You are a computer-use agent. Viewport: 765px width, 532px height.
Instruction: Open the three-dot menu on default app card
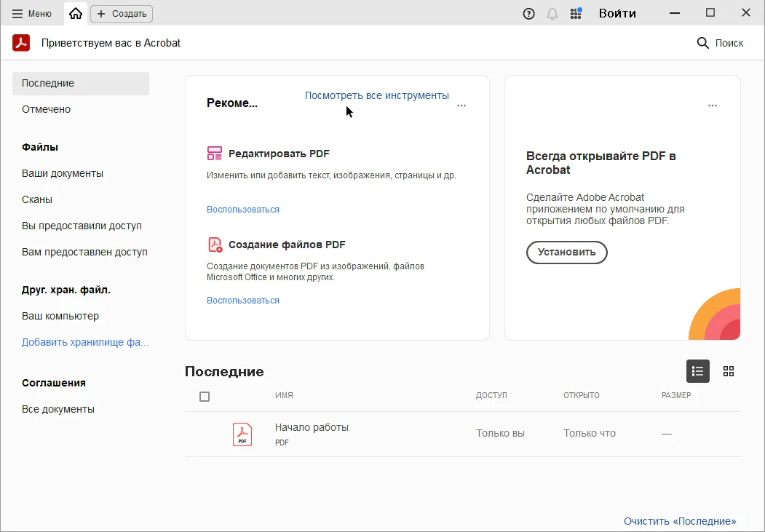[713, 106]
